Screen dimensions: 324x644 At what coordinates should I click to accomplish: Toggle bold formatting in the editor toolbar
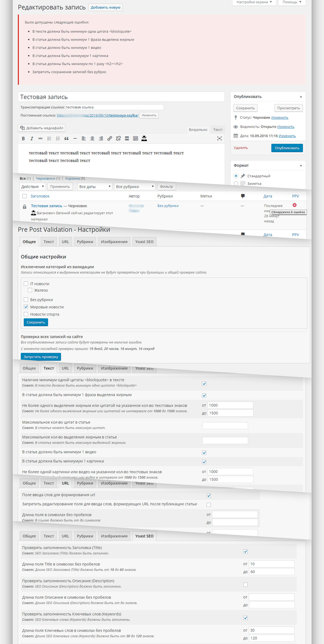click(23, 139)
